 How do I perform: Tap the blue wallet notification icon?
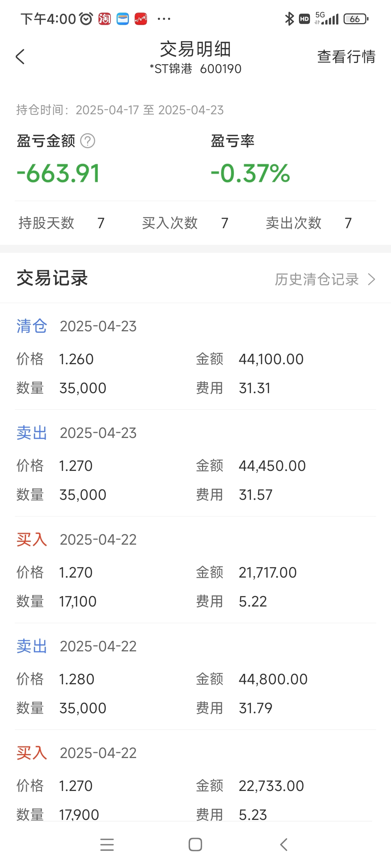(123, 19)
